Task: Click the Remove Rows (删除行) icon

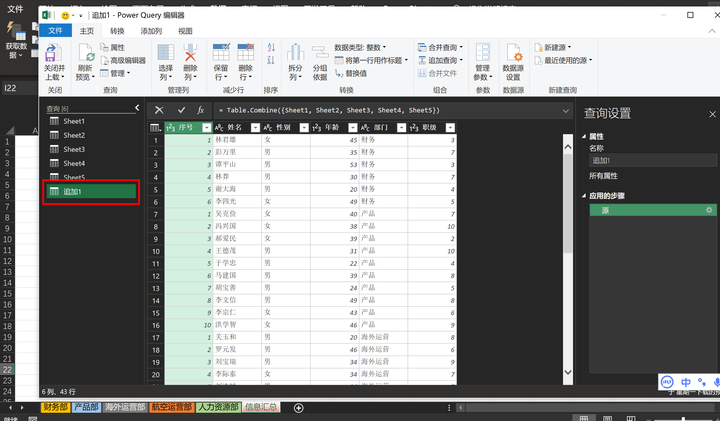Action: click(245, 52)
